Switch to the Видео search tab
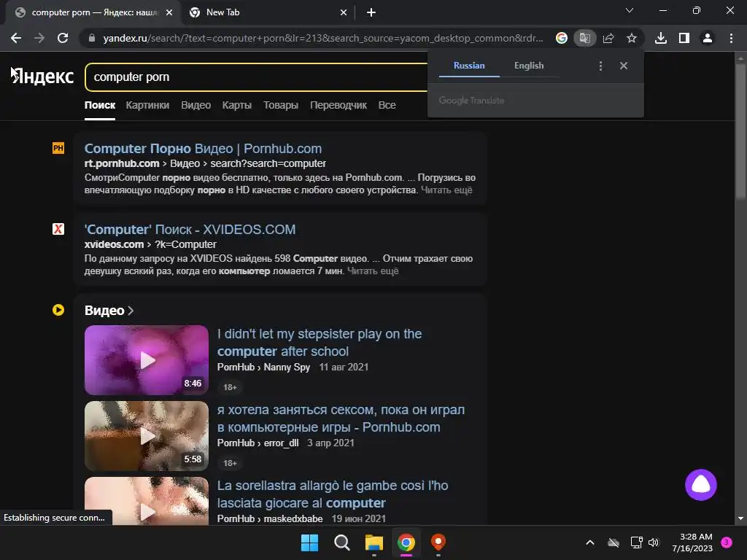This screenshot has width=747, height=560. point(196,105)
